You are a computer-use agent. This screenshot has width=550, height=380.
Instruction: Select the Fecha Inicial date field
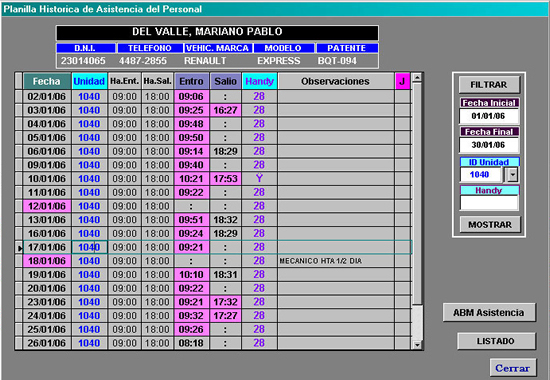489,116
